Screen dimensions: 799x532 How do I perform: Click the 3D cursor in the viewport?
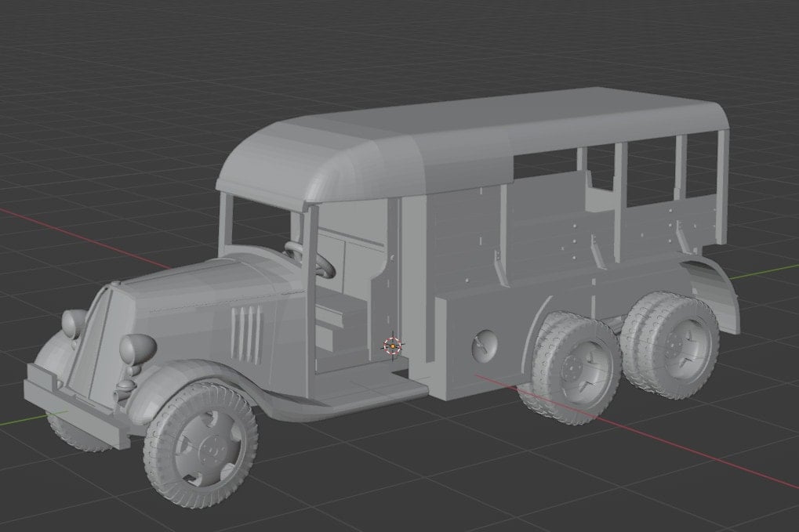392,346
